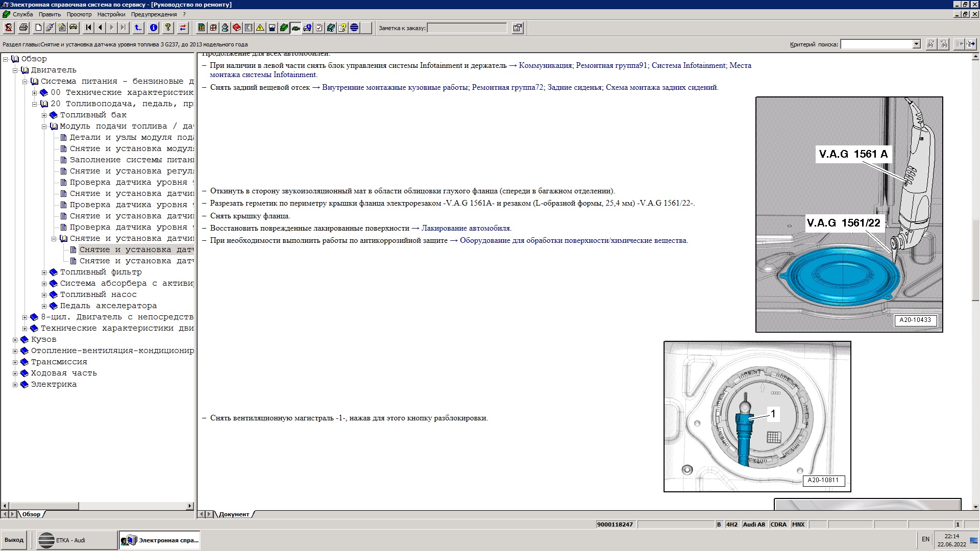Switch to the Документ tab

click(234, 514)
